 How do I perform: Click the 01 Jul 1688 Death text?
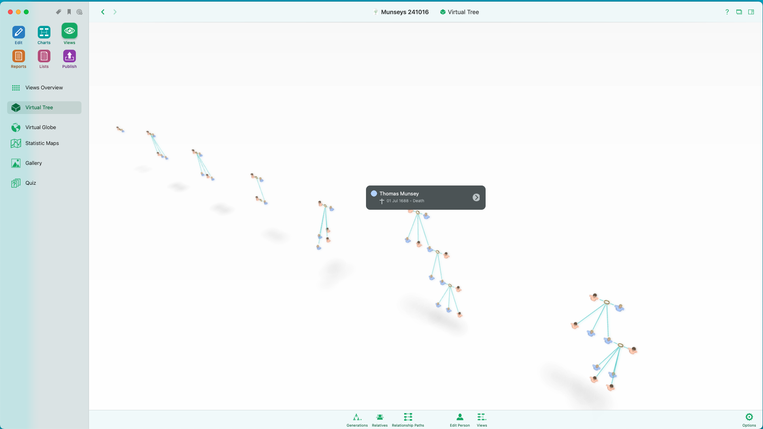point(405,201)
